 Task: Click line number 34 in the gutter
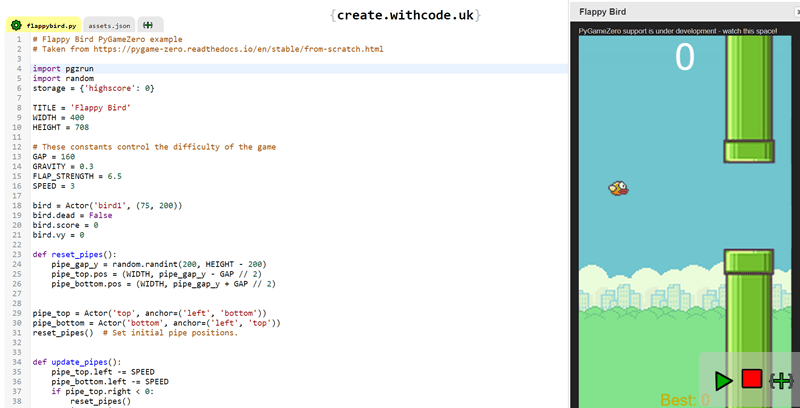click(18, 362)
